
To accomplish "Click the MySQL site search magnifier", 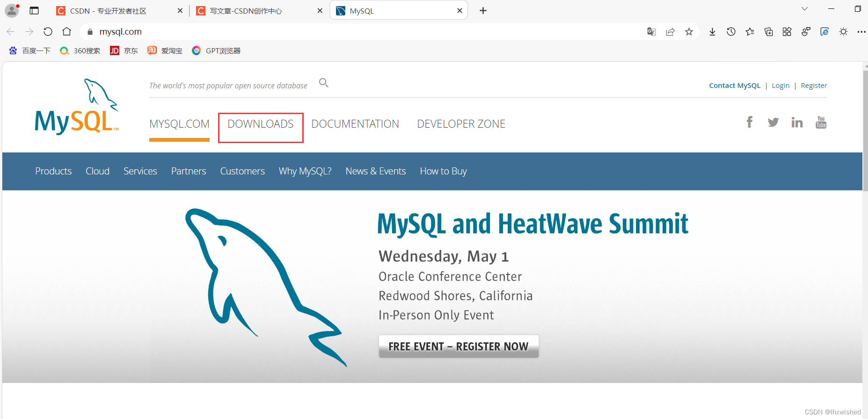I will click(324, 83).
